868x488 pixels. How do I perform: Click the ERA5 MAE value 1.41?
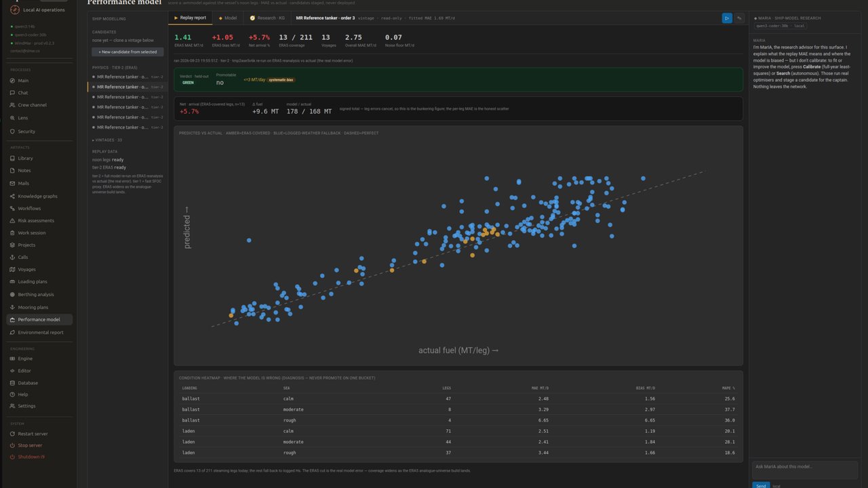coord(182,38)
